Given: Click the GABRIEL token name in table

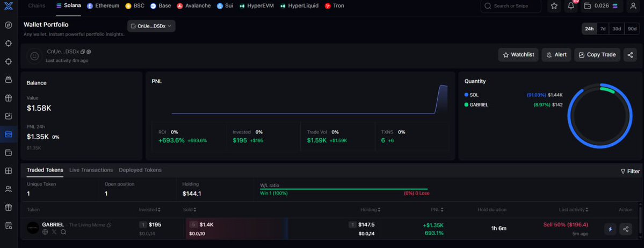Looking at the screenshot, I should pyautogui.click(x=53, y=224).
